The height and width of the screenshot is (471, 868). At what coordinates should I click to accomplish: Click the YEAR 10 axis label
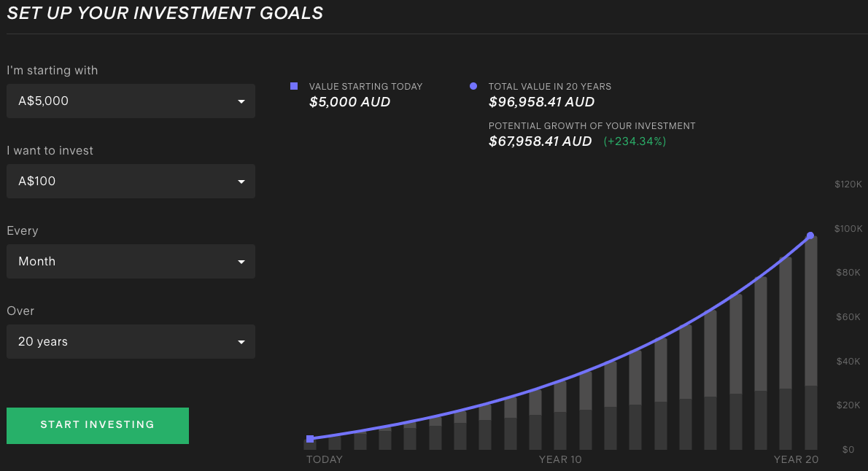click(x=560, y=459)
